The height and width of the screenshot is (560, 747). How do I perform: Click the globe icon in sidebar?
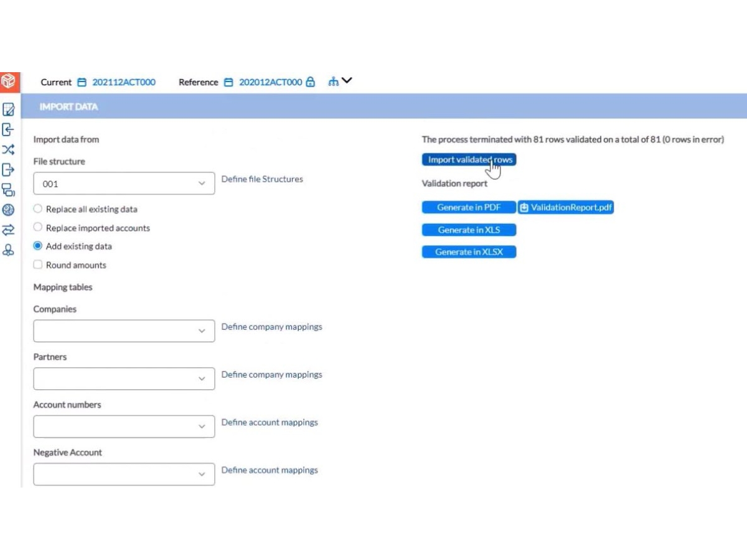(8, 210)
